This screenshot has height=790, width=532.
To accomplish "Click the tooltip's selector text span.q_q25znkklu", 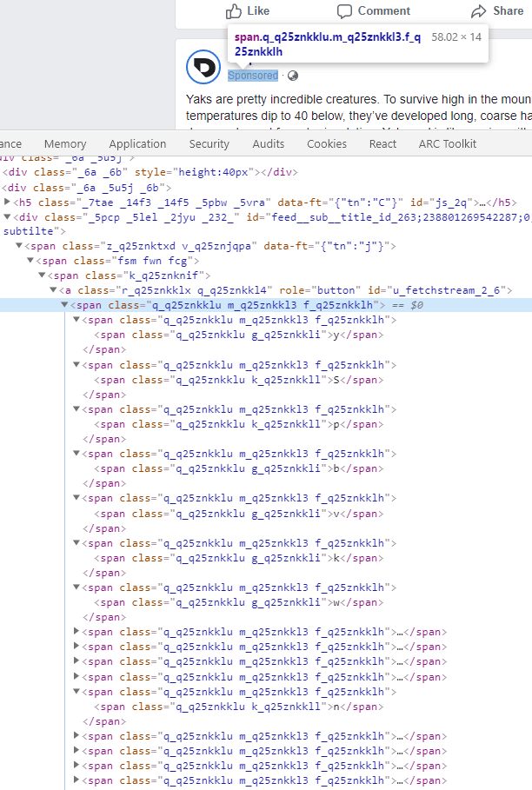I will 328,44.
